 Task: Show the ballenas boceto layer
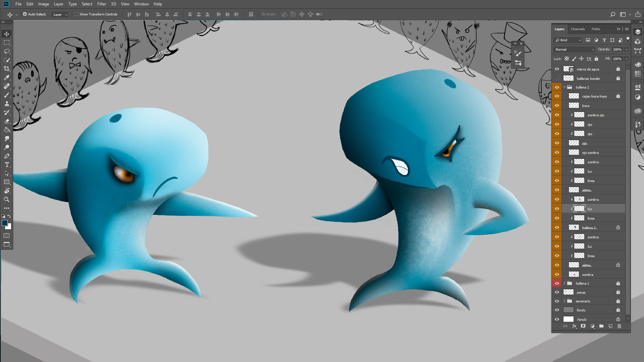click(557, 78)
